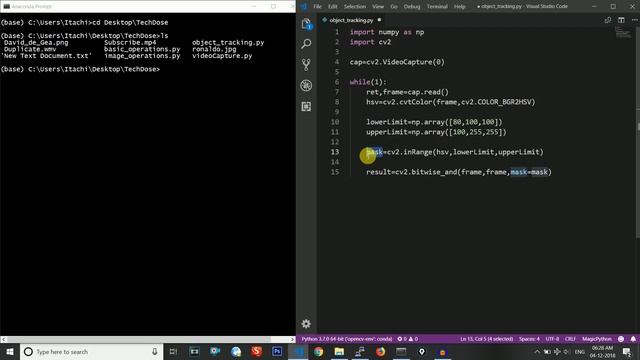Screen dimensions: 640x360
Task: Click the microphone icon in taskbar search
Action: (x=155, y=351)
